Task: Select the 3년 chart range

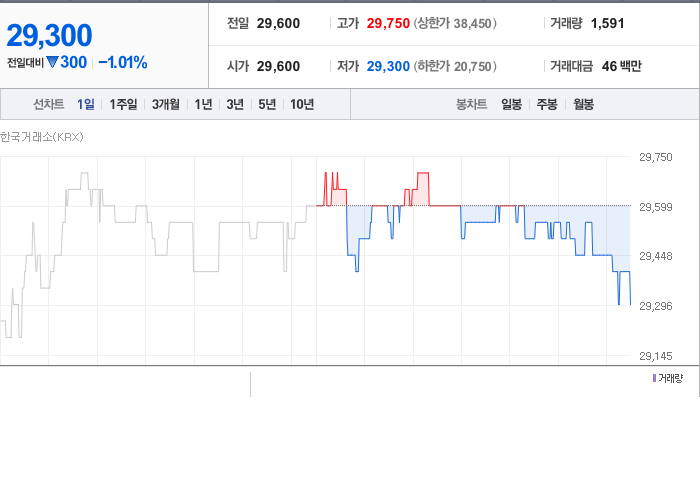Action: tap(235, 104)
